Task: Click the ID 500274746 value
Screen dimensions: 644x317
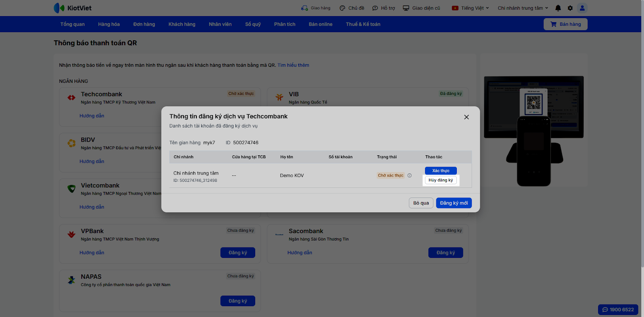Action: 246,143
